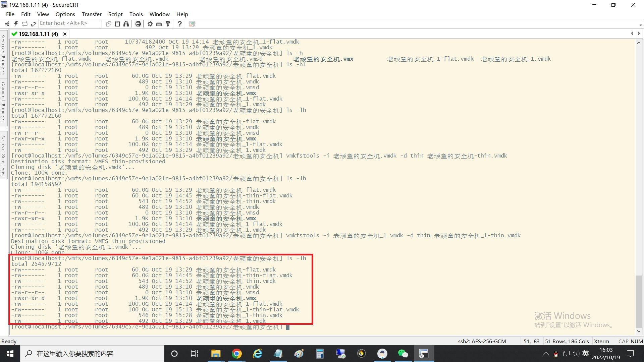Open the File menu
The image size is (644, 362).
click(10, 14)
